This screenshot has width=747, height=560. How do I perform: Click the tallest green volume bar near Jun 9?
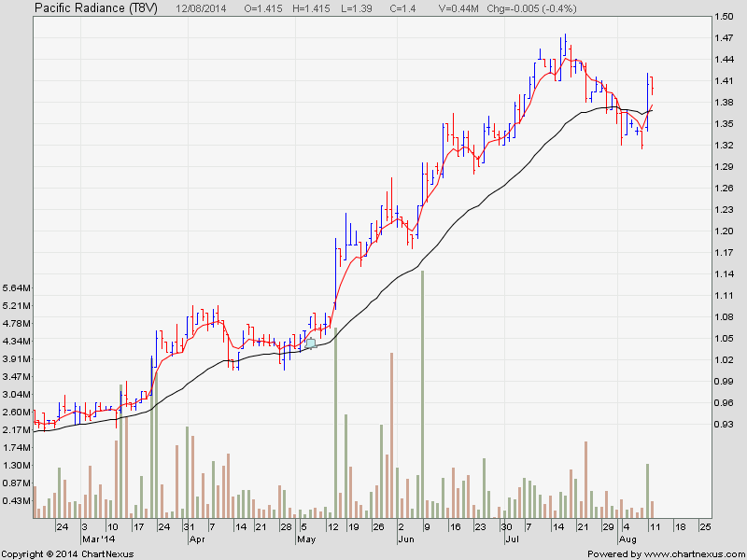tap(422, 394)
